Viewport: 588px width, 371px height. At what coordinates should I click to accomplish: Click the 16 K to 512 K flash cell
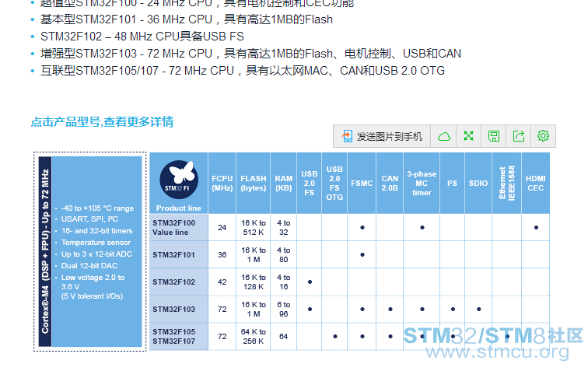[x=254, y=227]
